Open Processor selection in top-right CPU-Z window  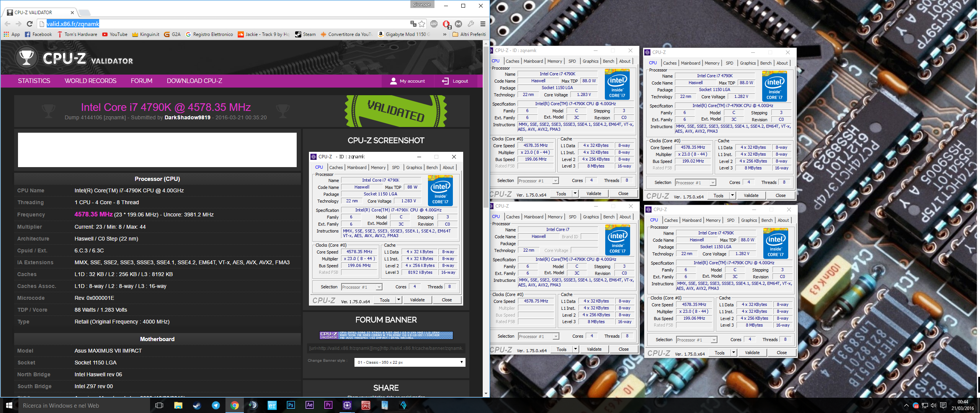point(696,183)
